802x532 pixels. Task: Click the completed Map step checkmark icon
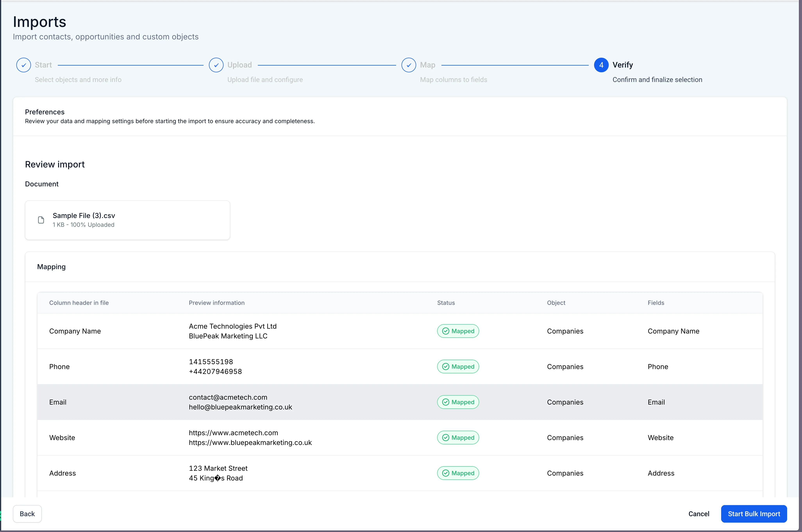(x=408, y=65)
